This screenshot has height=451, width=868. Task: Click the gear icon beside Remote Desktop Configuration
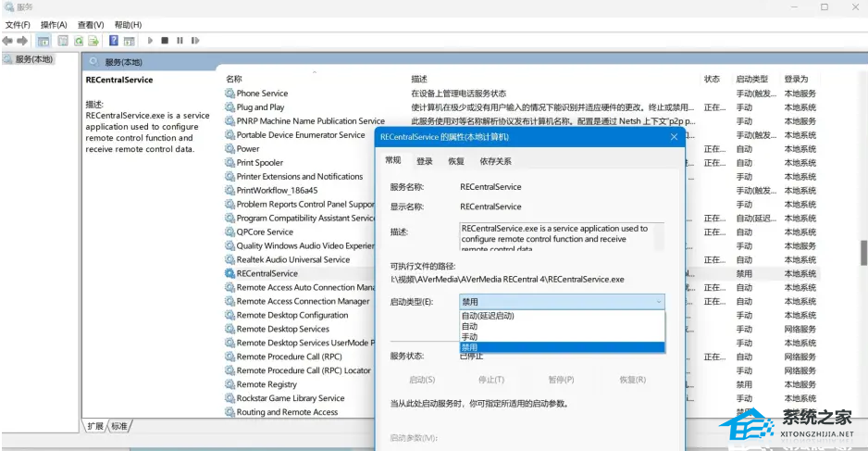tap(229, 315)
